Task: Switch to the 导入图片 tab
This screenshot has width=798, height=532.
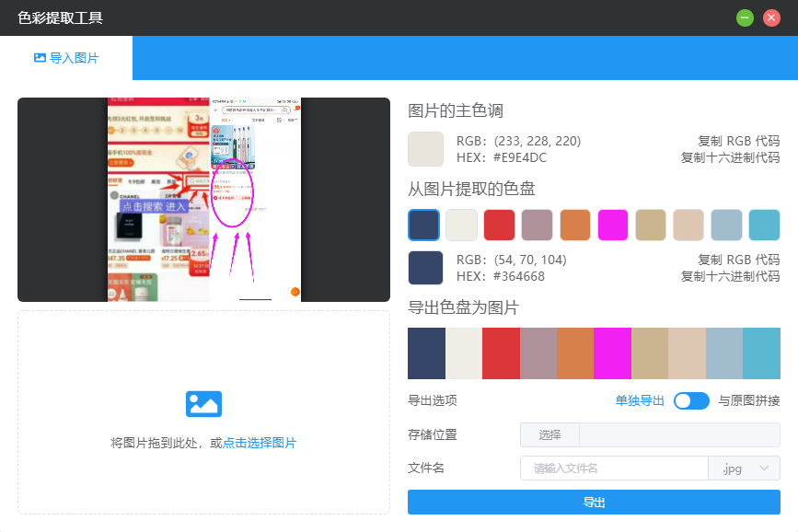Action: [67, 57]
